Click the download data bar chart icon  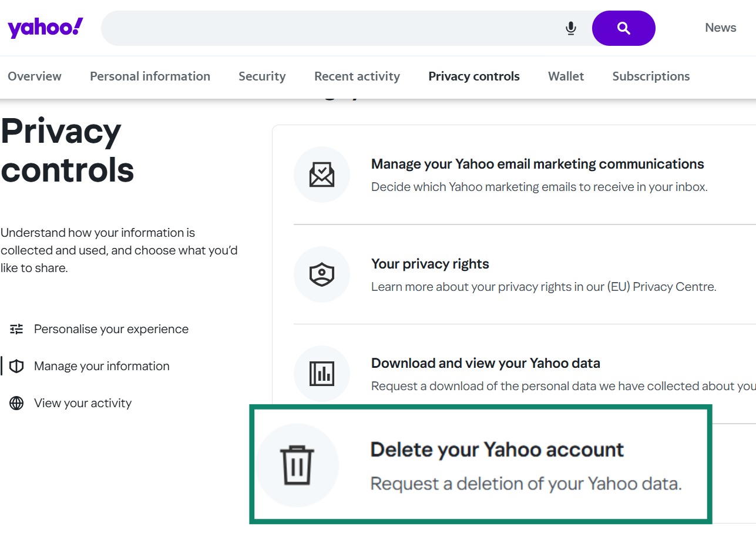321,374
